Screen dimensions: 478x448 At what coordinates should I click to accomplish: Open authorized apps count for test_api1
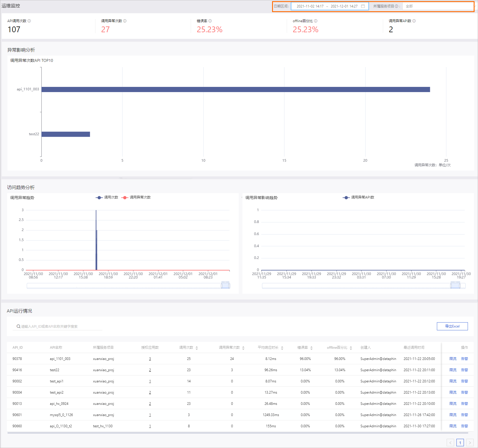tap(150, 381)
